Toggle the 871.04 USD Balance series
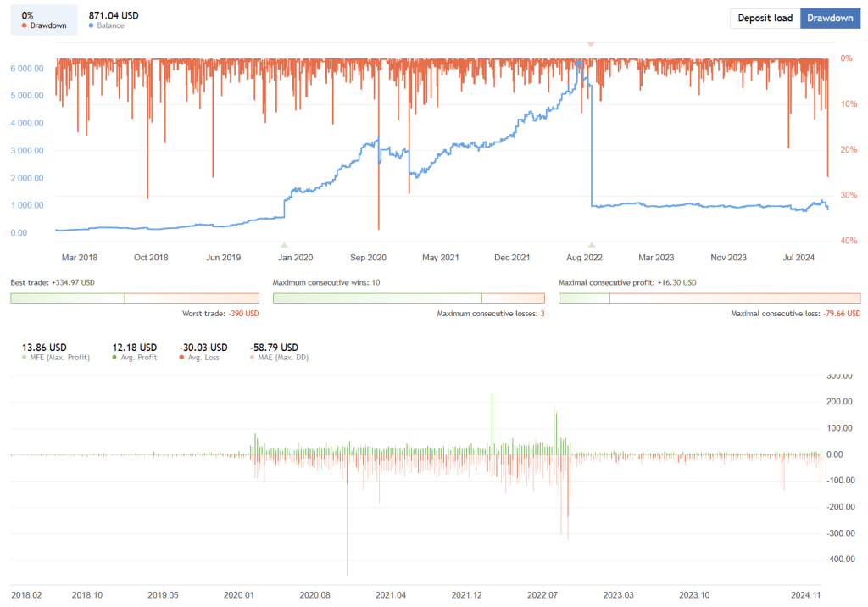This screenshot has height=607, width=868. [114, 20]
